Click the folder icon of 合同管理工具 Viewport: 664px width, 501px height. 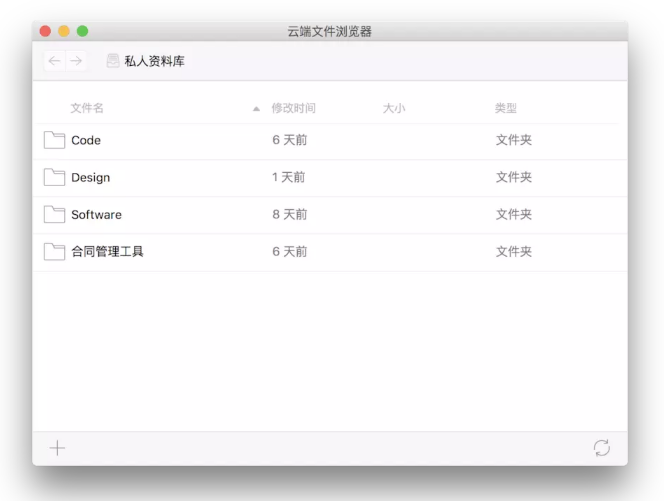coord(54,252)
